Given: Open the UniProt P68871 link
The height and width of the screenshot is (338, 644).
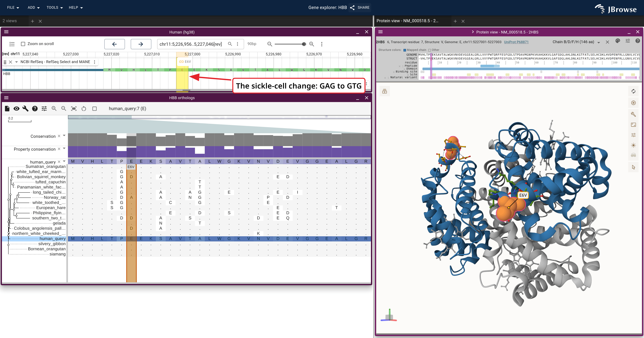Looking at the screenshot, I should (x=516, y=42).
